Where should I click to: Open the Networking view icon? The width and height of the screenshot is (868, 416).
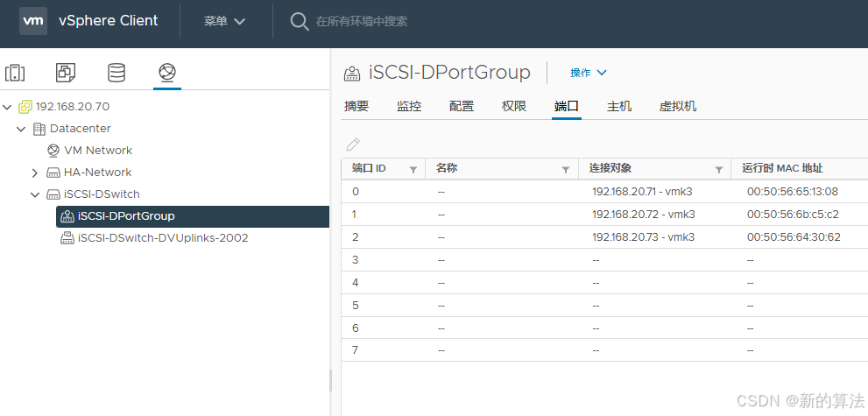click(167, 73)
